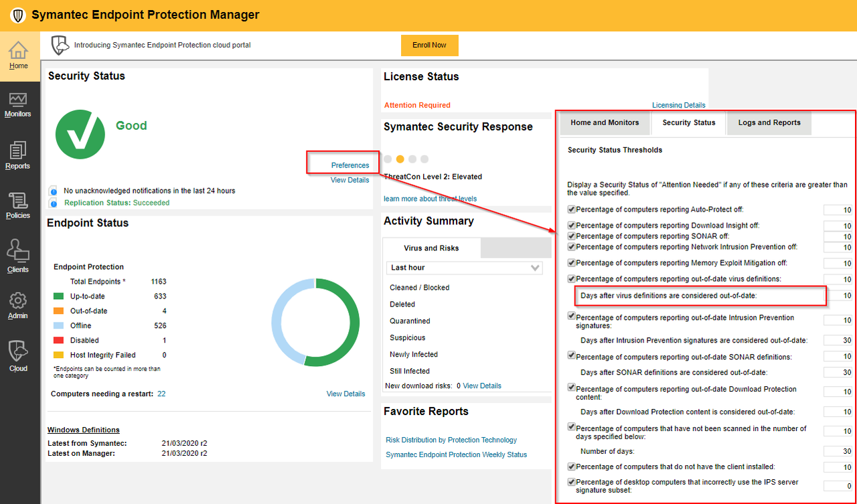
Task: Toggle out-of-date Download Protection content checkbox
Action: (571, 387)
